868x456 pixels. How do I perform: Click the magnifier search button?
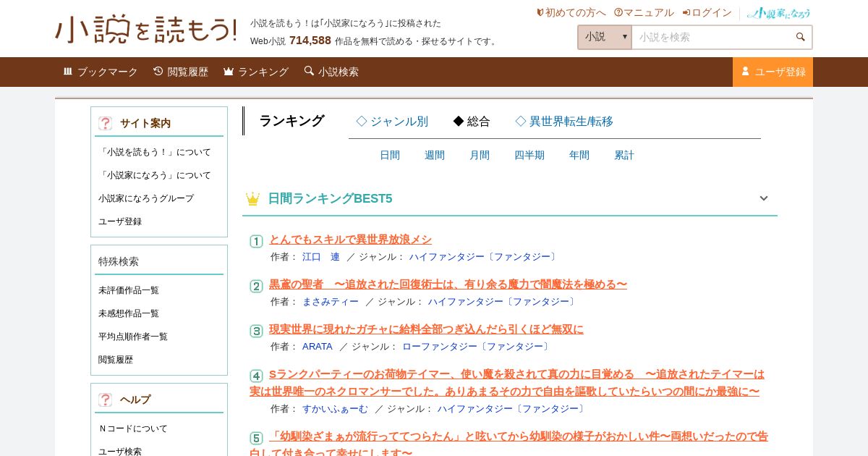801,37
